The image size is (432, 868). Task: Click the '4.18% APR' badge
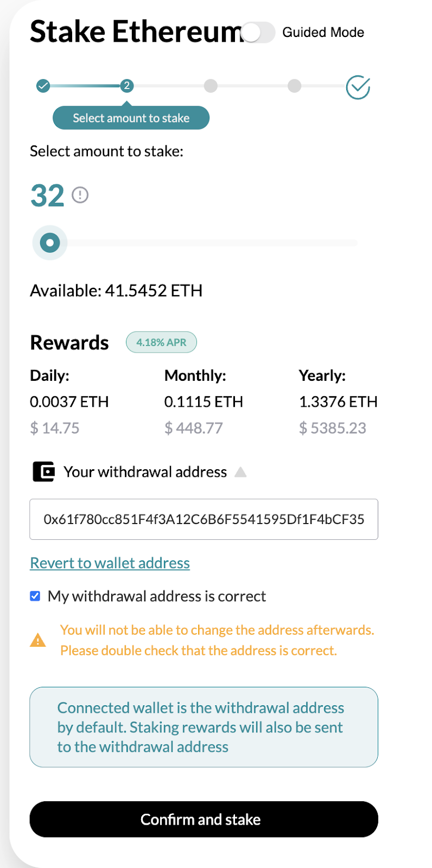(161, 342)
